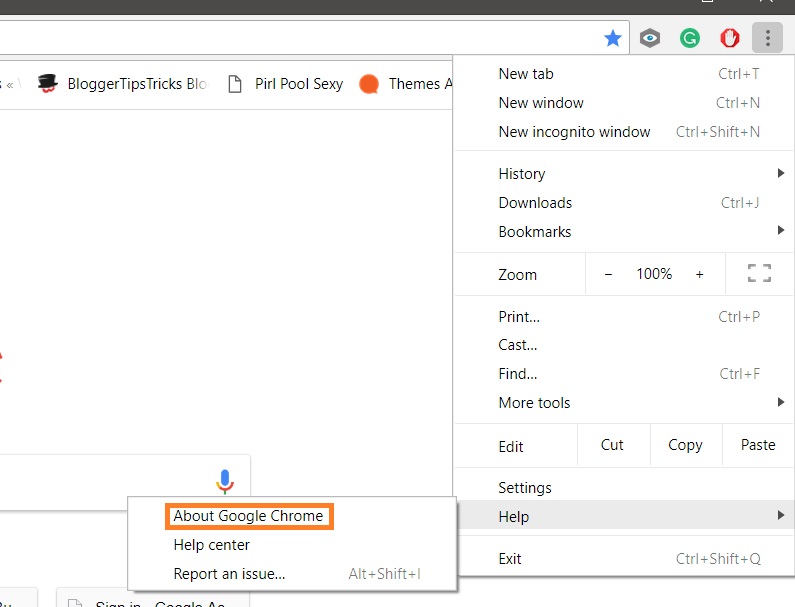Image resolution: width=795 pixels, height=607 pixels.
Task: Decrease zoom with the minus button
Action: coord(608,274)
